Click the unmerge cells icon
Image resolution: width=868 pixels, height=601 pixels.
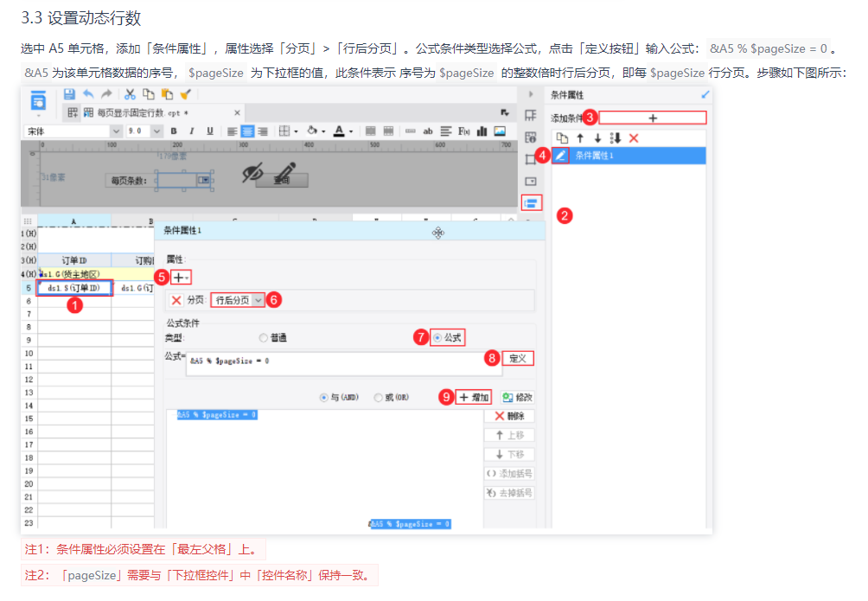coord(388,131)
